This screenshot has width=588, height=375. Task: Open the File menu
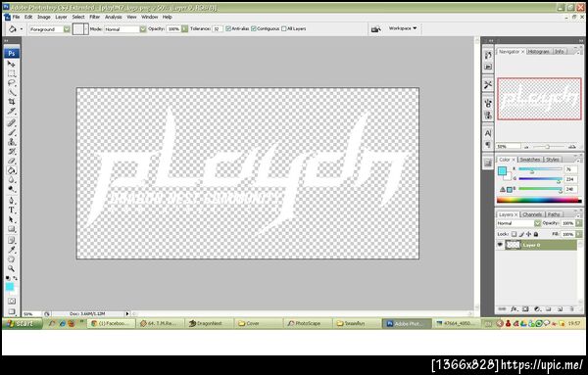click(16, 17)
